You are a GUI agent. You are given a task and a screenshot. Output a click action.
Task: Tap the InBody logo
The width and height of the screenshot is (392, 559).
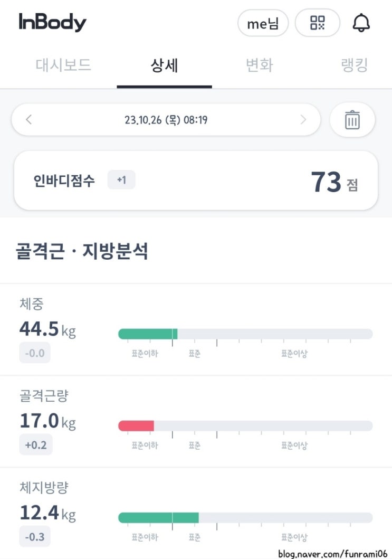click(x=52, y=23)
